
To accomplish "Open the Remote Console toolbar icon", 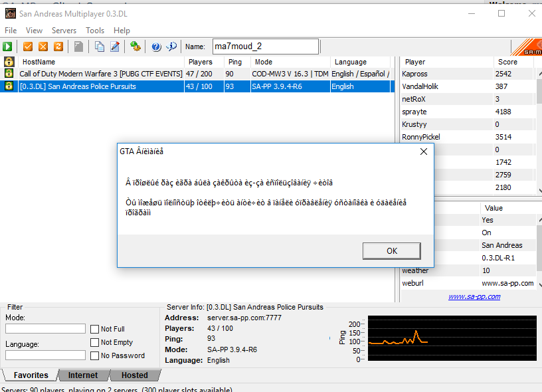I will click(x=135, y=47).
